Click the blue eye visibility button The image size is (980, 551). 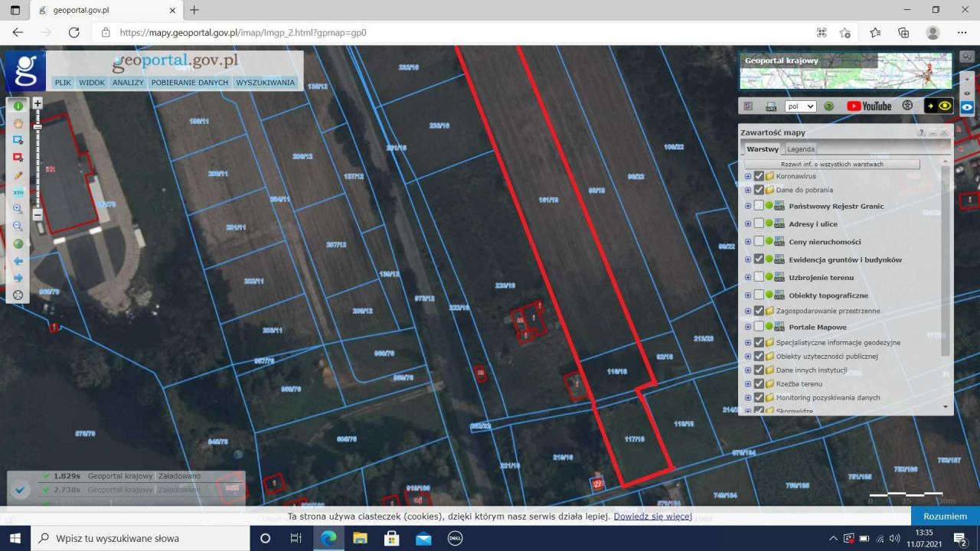coord(967,107)
